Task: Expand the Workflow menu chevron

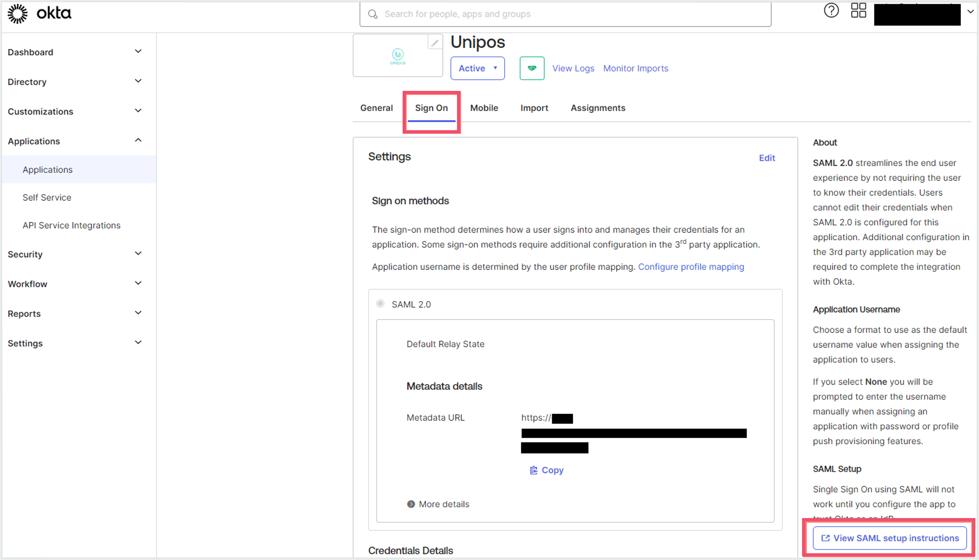Action: tap(138, 283)
